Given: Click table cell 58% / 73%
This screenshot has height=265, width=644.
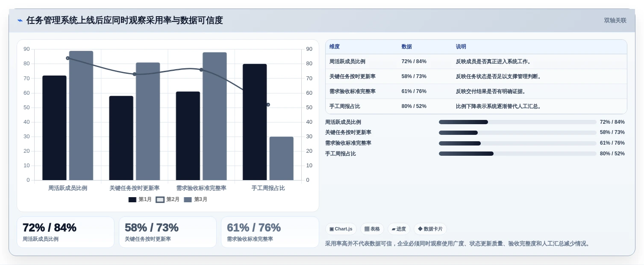Looking at the screenshot, I should tap(414, 76).
